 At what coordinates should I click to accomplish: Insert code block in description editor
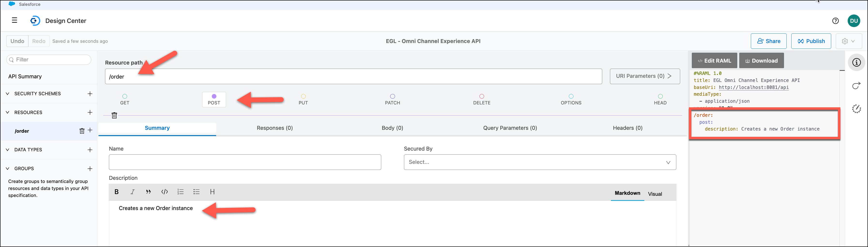coord(164,192)
